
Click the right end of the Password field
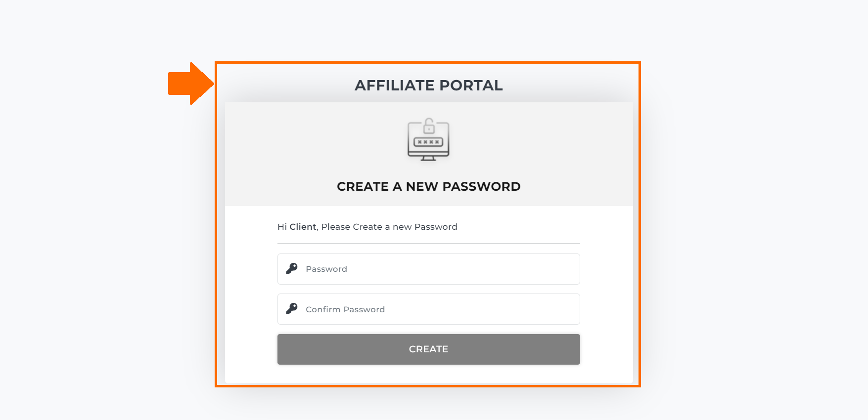click(569, 269)
